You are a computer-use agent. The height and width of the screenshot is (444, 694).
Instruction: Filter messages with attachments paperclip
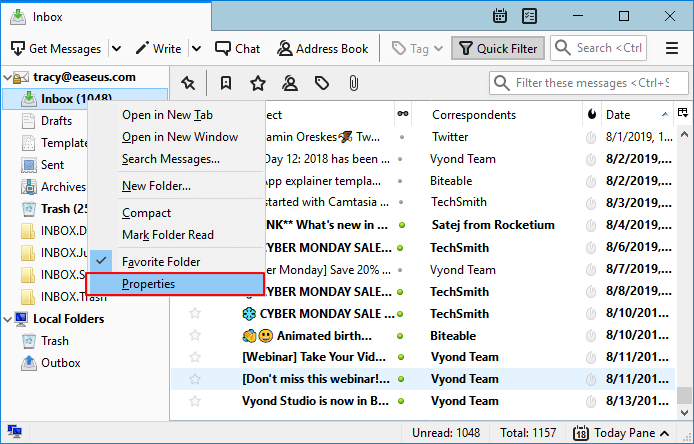point(353,82)
